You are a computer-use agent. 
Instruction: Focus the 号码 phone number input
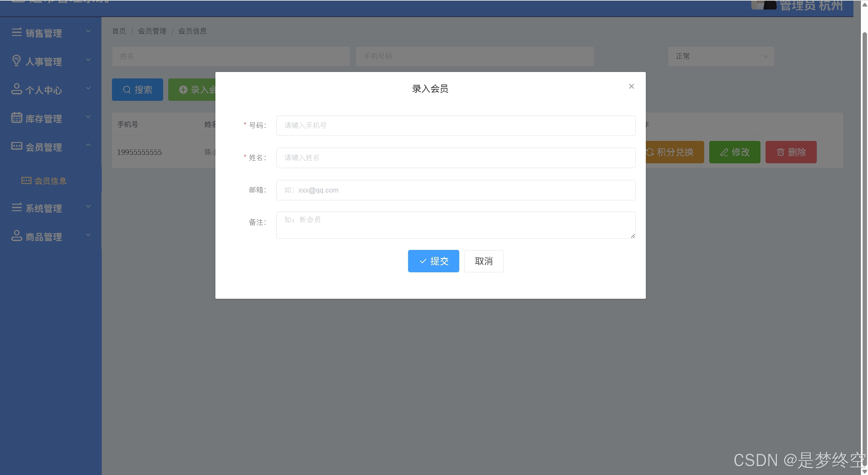[x=456, y=126]
